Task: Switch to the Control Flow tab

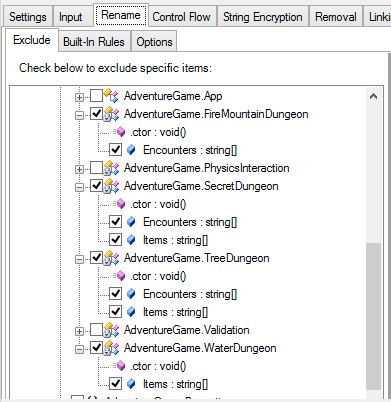Action: (x=181, y=17)
